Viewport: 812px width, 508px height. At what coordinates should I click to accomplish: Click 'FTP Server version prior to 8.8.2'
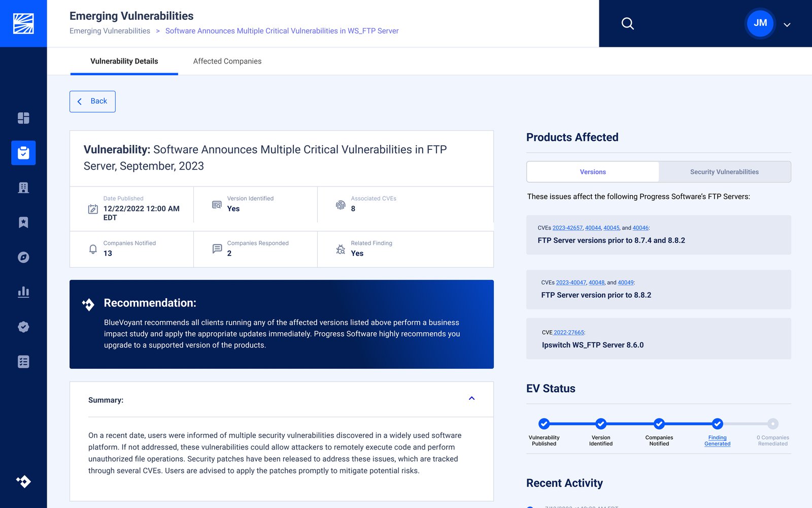(596, 295)
